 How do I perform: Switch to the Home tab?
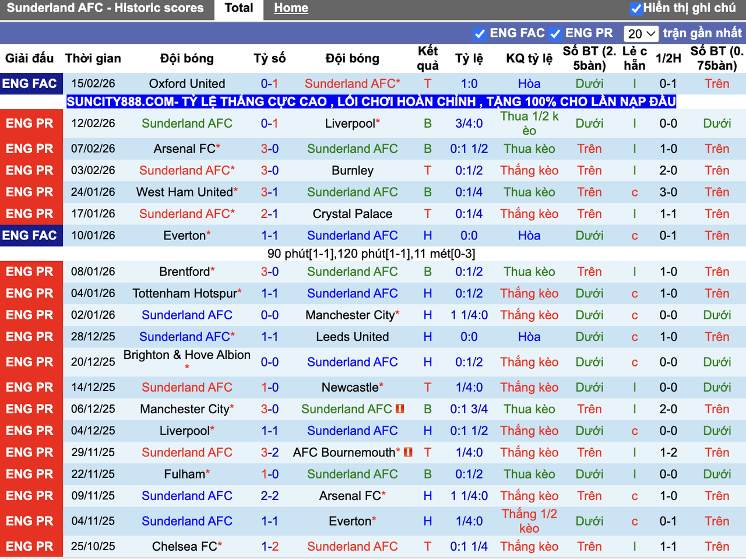[x=291, y=8]
